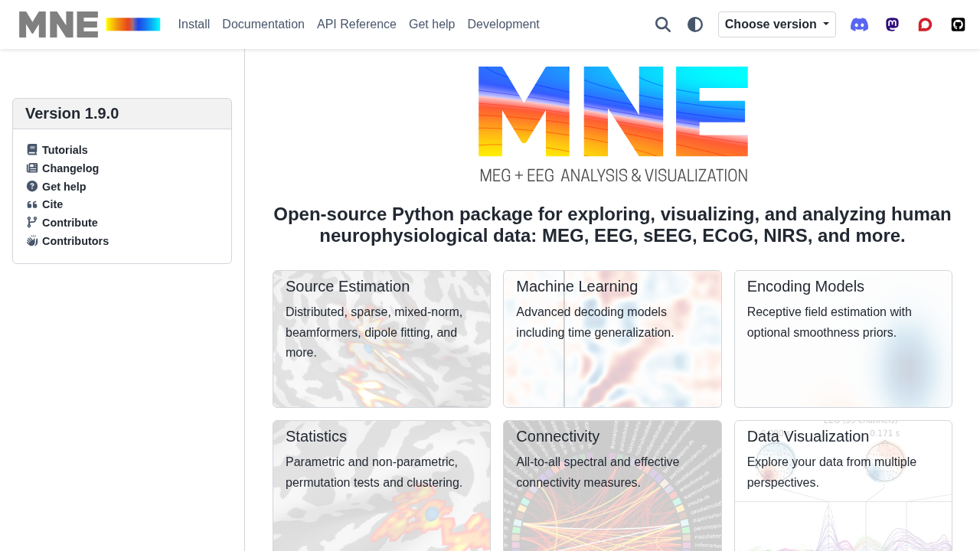Open the Machine Learning card

point(612,338)
